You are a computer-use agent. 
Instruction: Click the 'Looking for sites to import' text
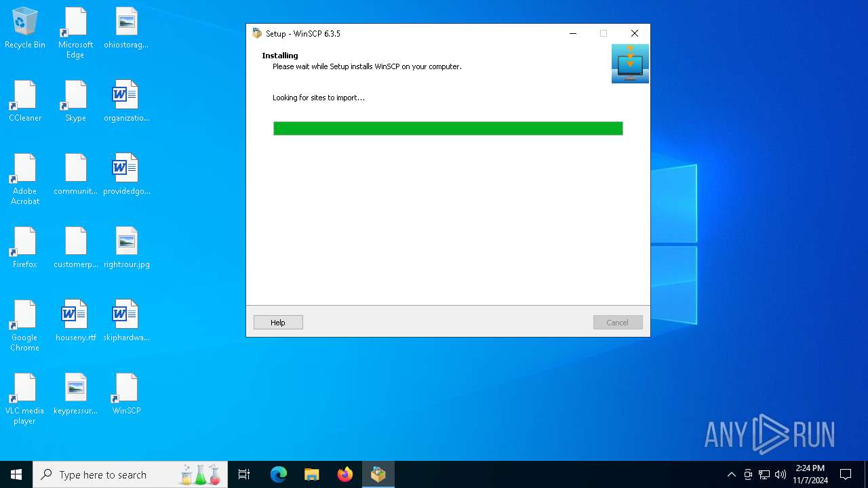click(319, 98)
